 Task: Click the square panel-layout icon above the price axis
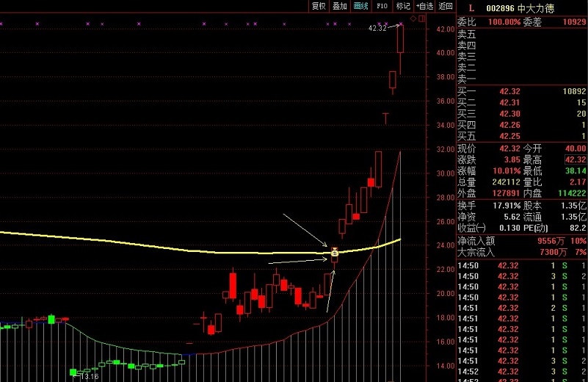tap(422, 18)
